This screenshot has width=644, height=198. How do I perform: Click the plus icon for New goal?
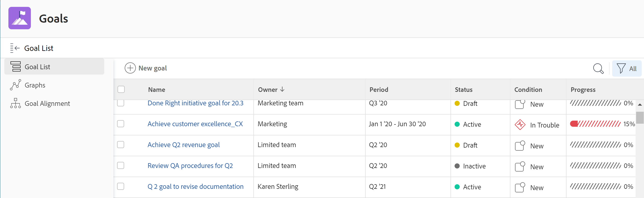[130, 68]
